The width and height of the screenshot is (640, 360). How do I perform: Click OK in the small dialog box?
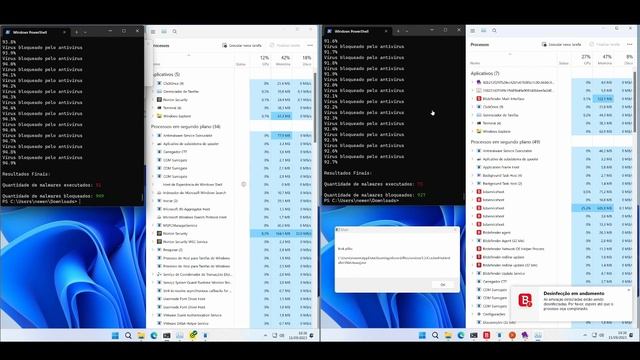pyautogui.click(x=443, y=284)
